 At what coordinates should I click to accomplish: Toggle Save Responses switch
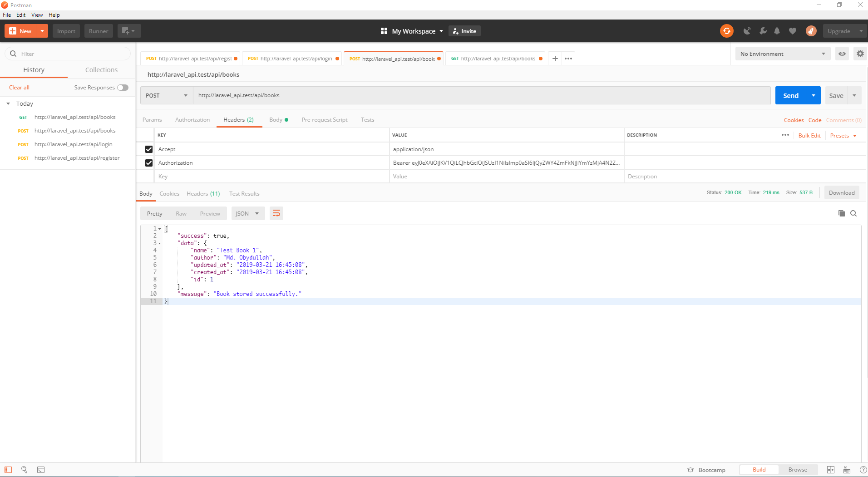[123, 88]
